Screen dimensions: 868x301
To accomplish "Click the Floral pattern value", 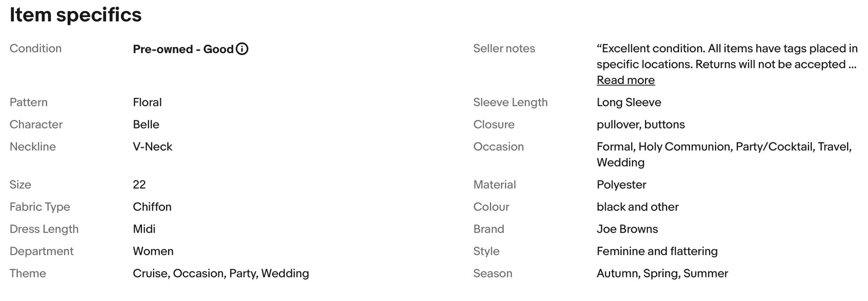I will [147, 102].
